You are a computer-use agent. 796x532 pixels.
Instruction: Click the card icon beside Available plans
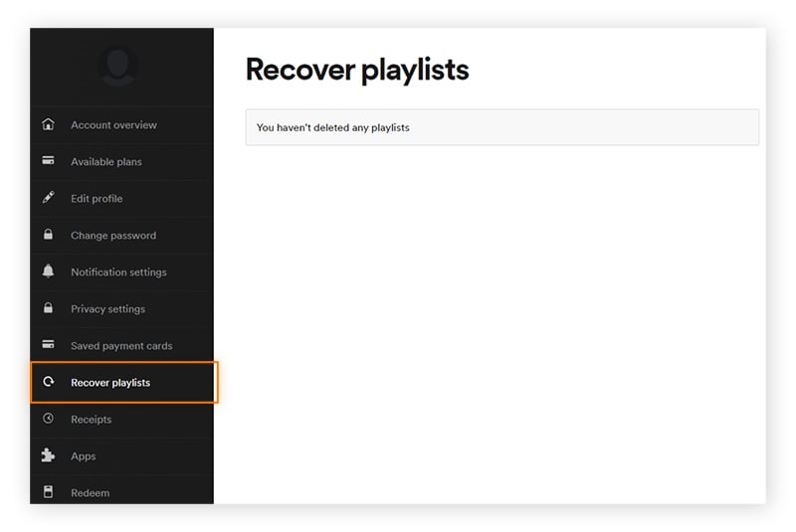click(x=48, y=161)
